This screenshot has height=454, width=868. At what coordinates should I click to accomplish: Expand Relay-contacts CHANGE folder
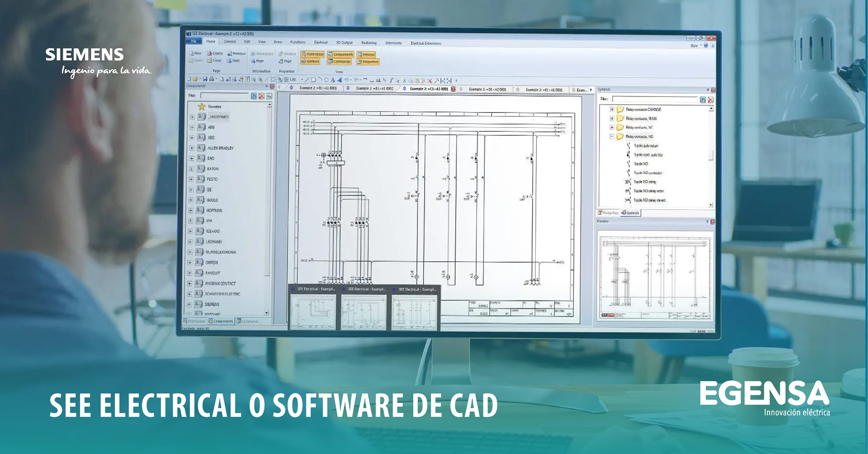[612, 109]
